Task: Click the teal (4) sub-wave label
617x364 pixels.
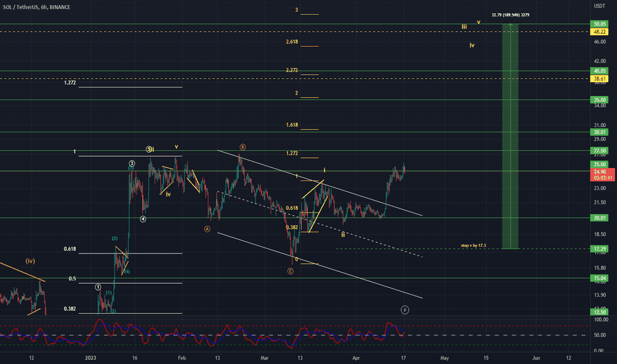Action: (x=126, y=271)
